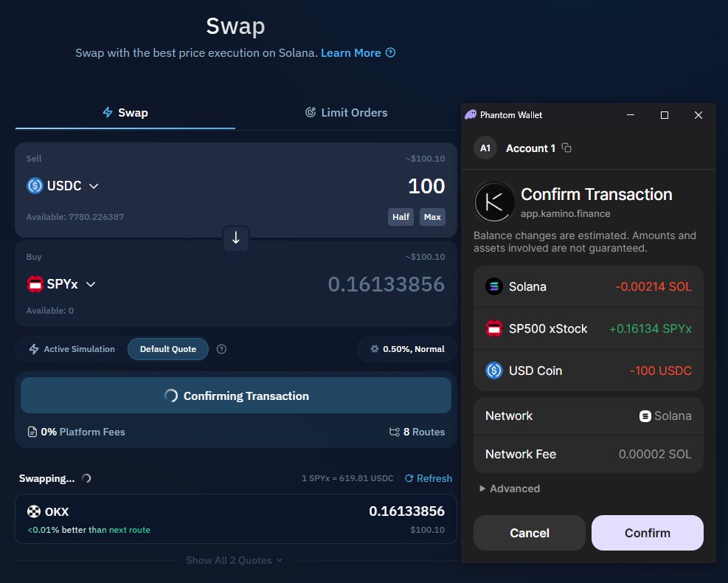728x583 pixels.
Task: Minimize the Phantom Wallet window
Action: [x=631, y=114]
